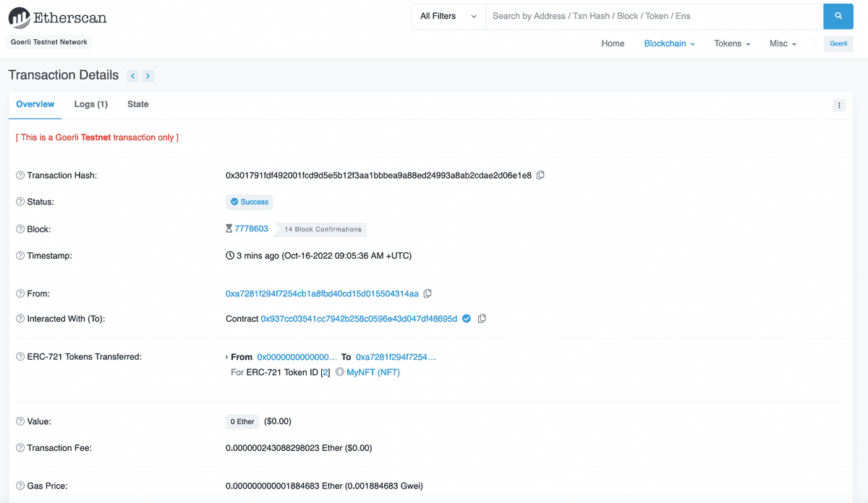The height and width of the screenshot is (503, 868).
Task: Open the All Filters dropdown
Action: coord(448,16)
